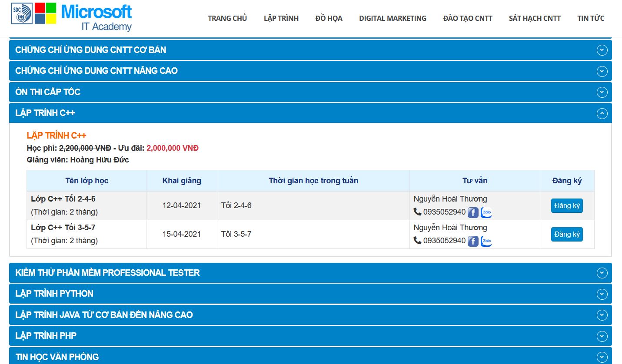The image size is (622, 364).
Task: Open Zalo chat in Lớp C++ Tối 2-4-6 row
Action: (x=486, y=212)
